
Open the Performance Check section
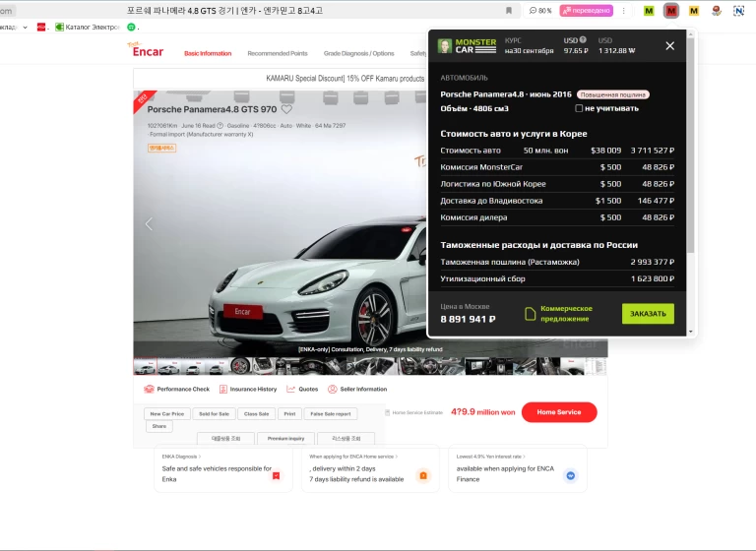coord(176,389)
